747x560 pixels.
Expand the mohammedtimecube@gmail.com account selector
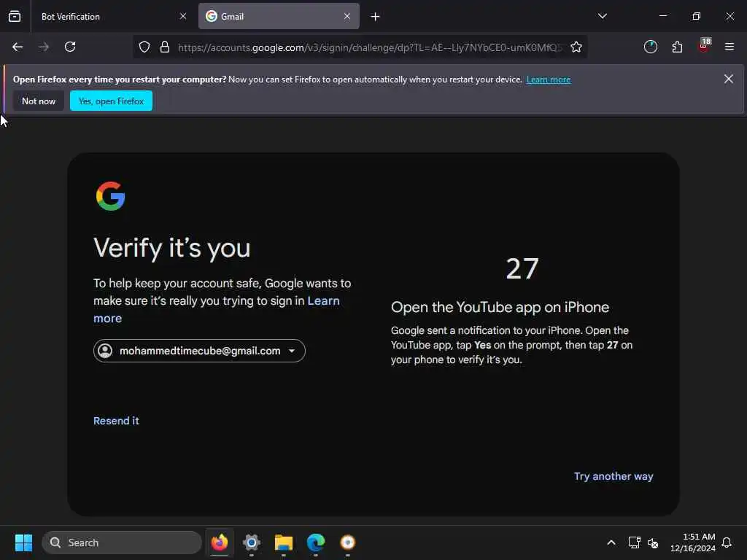199,351
